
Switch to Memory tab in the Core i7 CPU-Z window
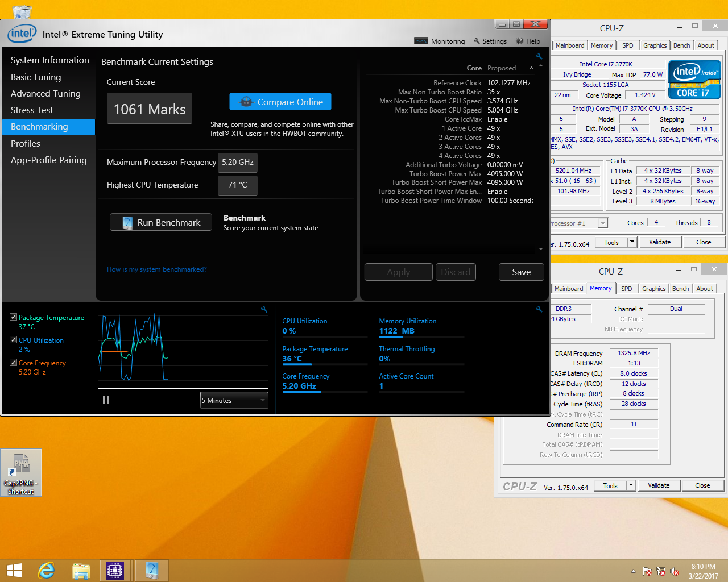pos(602,45)
